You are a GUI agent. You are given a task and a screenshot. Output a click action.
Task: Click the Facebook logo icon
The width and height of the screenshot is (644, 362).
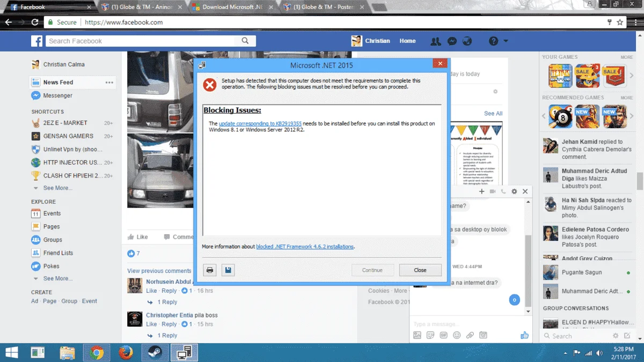coord(36,41)
